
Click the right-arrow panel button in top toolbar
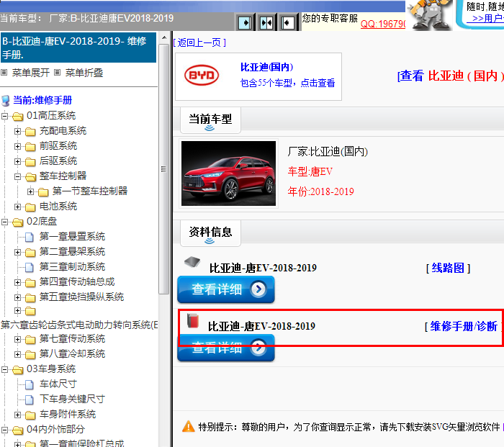[x=245, y=23]
